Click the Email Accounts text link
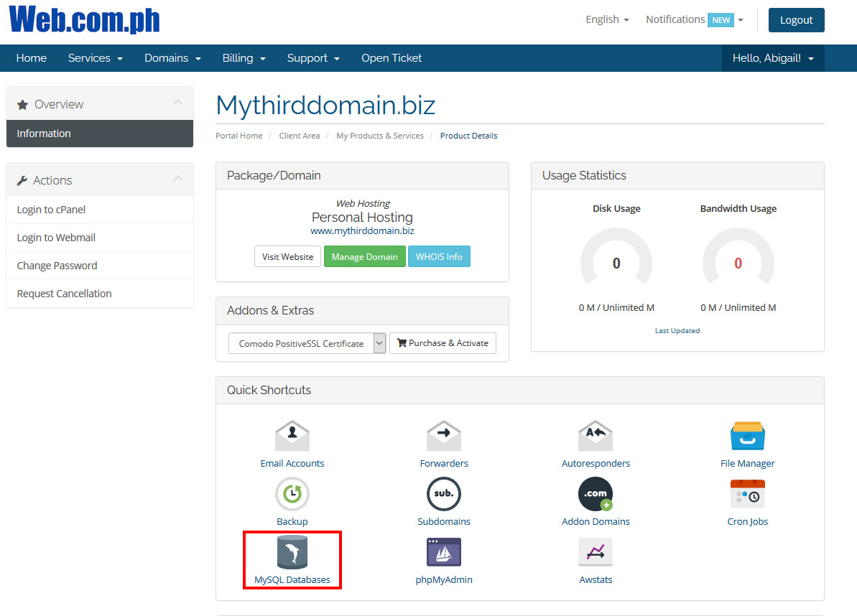This screenshot has width=857, height=616. 292,464
